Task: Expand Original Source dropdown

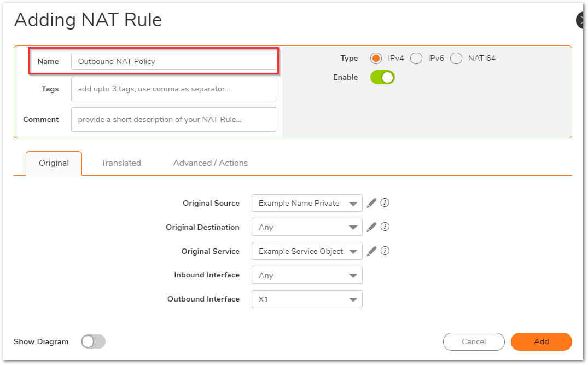Action: click(307, 203)
